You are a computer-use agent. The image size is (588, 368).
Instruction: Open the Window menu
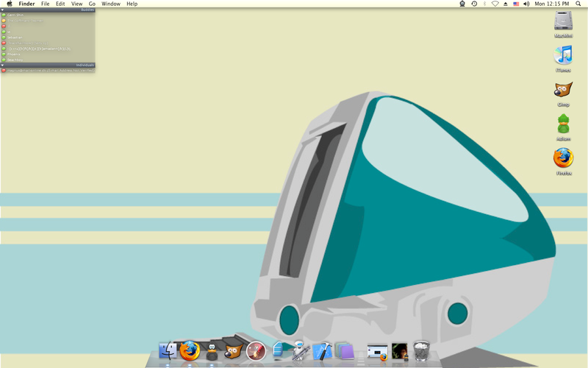pyautogui.click(x=111, y=4)
